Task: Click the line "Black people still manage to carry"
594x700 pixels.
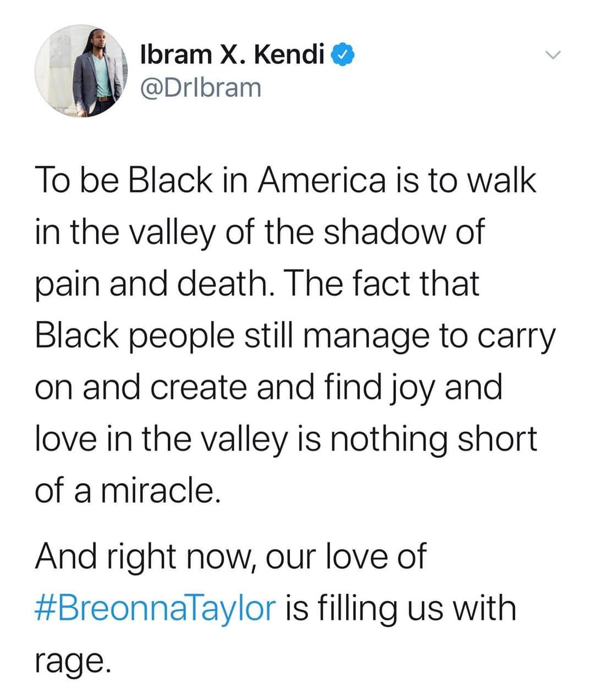Action: [296, 335]
